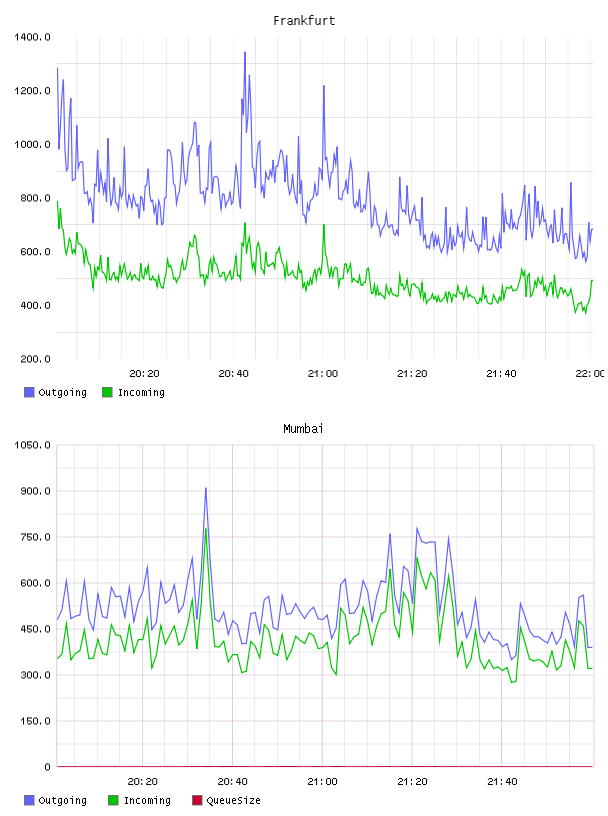Click the 0 y-axis value on Mumbai chart

click(47, 767)
